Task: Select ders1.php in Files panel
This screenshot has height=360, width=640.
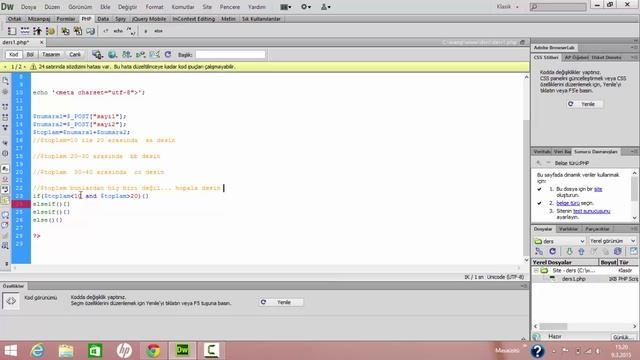Action: (x=573, y=279)
